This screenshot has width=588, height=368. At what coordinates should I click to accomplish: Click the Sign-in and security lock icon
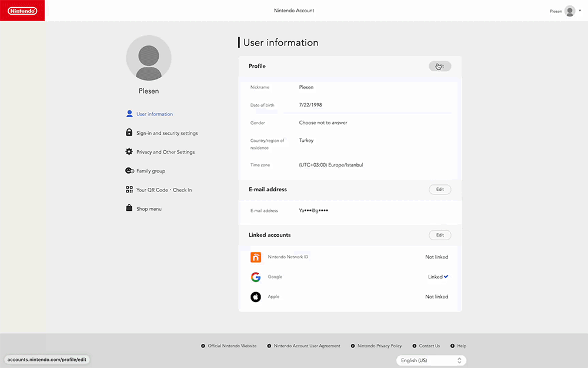click(x=129, y=133)
